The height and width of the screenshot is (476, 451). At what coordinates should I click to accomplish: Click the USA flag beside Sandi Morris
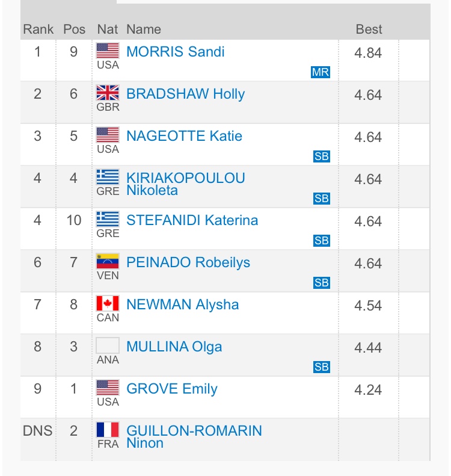[x=108, y=51]
